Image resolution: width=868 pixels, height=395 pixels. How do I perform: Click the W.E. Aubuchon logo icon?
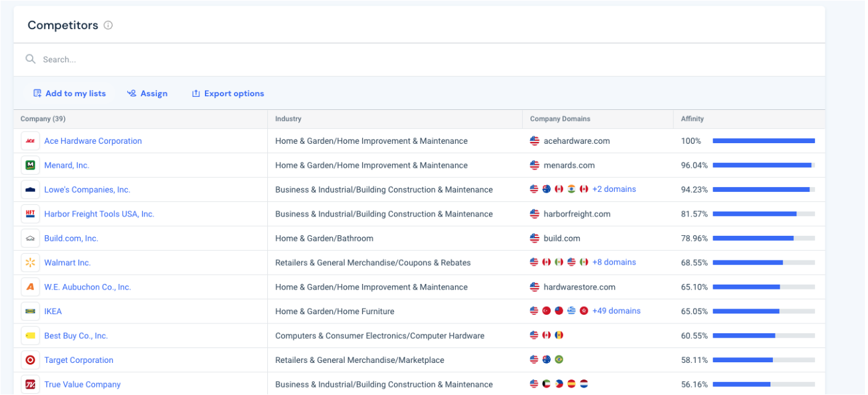click(x=30, y=287)
